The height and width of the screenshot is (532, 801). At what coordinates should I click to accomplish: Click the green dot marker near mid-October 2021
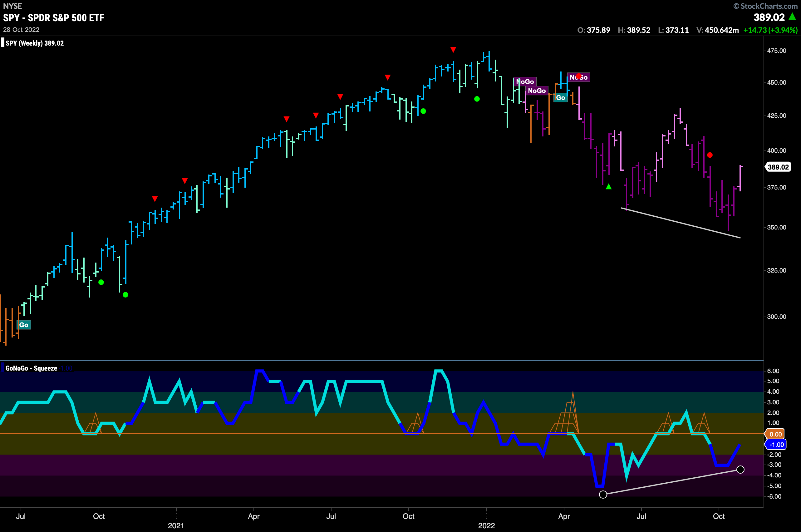[423, 111]
